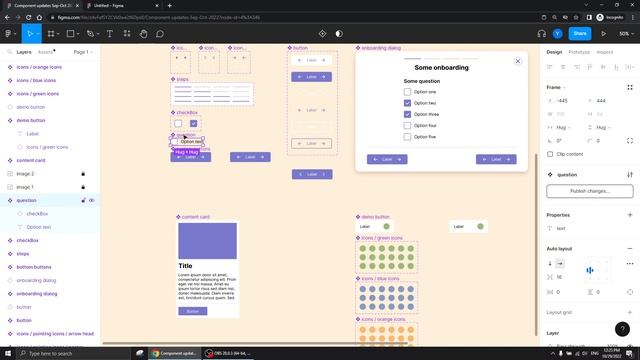Remove auto layout with minus icon
Screen dimensions: 640x360
[x=630, y=249]
